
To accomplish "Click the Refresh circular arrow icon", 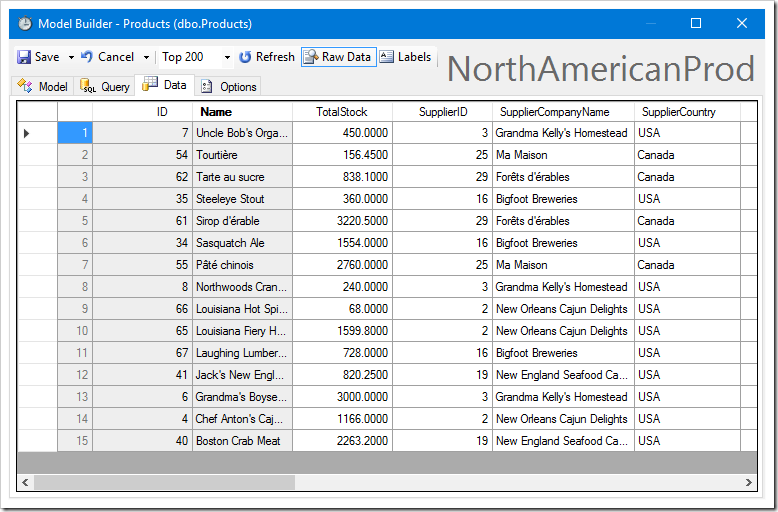I will tap(245, 57).
